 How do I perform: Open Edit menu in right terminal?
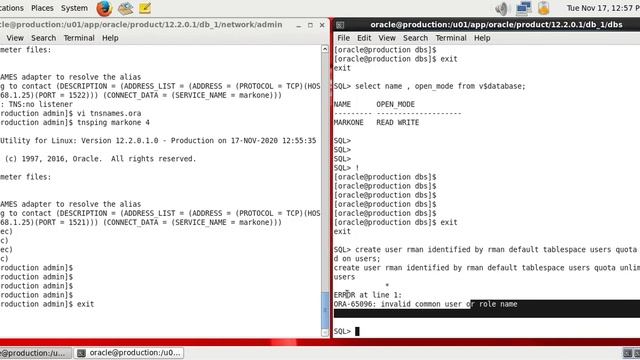(364, 38)
